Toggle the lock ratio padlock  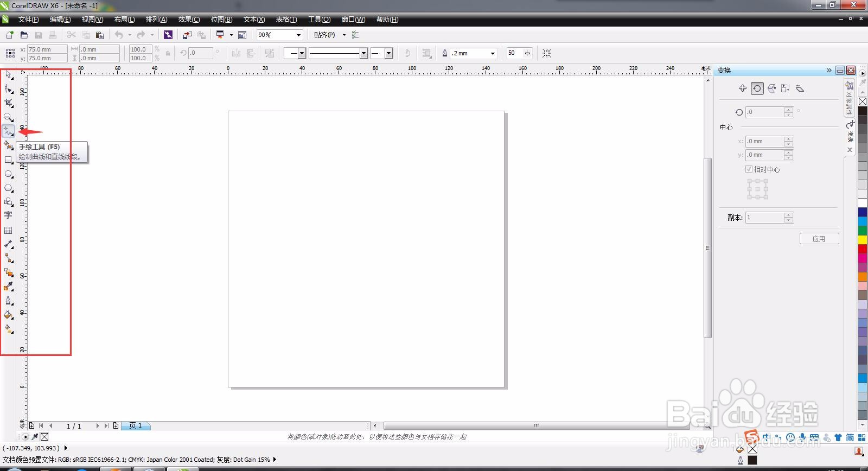[x=168, y=53]
